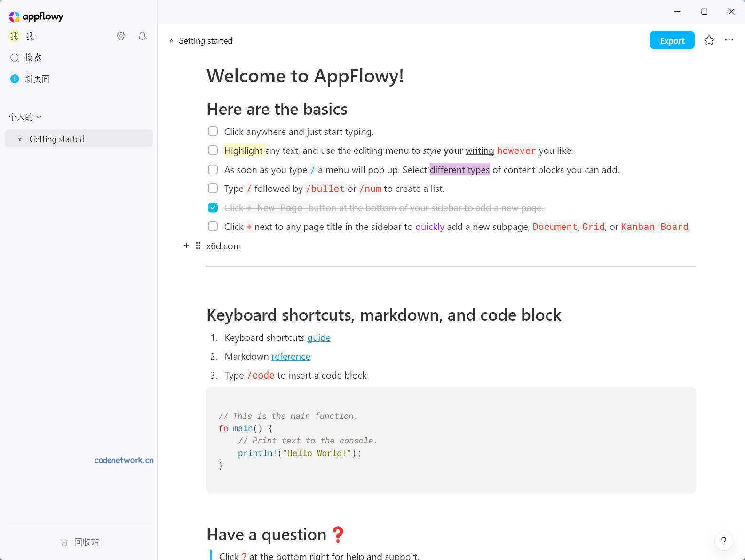The width and height of the screenshot is (745, 560).
Task: Click the 'Document' inline code
Action: pyautogui.click(x=555, y=227)
